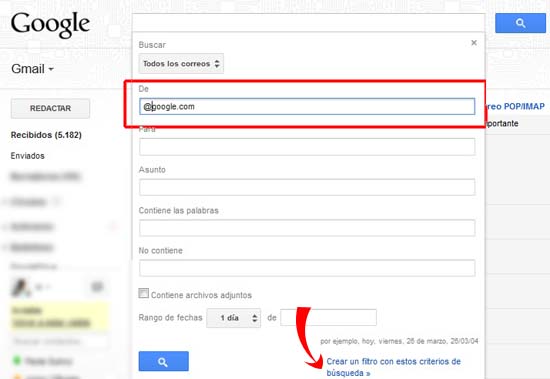Open the 'Todos los correos' dropdown
550x379 pixels.
pyautogui.click(x=181, y=64)
